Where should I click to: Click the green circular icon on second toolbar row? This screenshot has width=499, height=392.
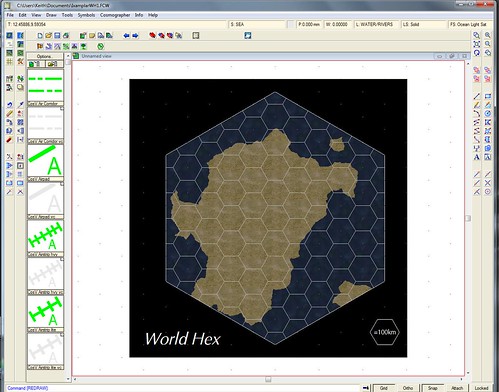coord(100,46)
